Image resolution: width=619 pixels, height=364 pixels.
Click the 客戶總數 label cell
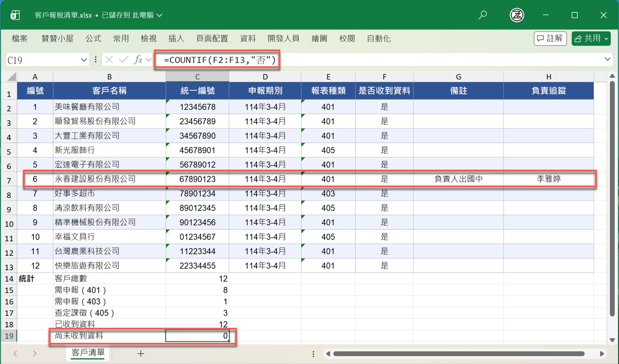pyautogui.click(x=109, y=279)
